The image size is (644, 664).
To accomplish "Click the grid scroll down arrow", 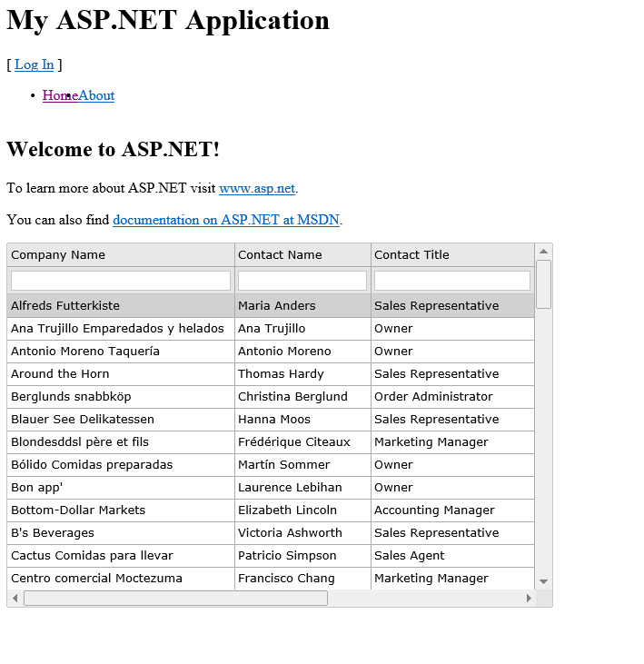I will coord(544,582).
